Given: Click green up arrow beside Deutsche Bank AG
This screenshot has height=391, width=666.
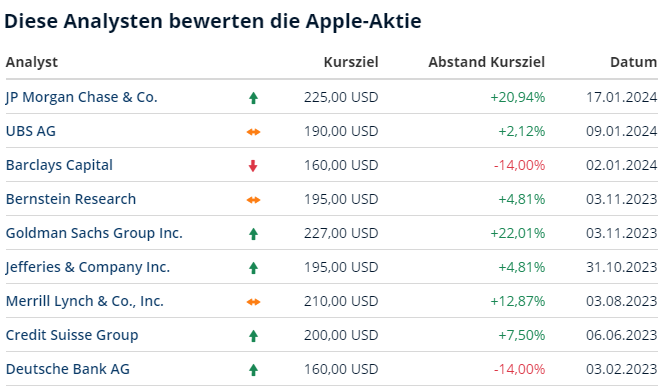Looking at the screenshot, I should [x=253, y=370].
